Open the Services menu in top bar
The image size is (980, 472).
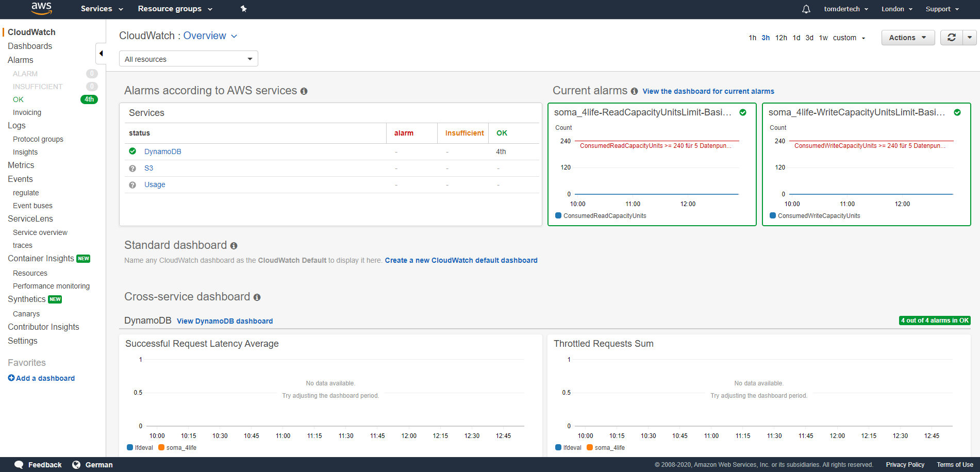[102, 9]
